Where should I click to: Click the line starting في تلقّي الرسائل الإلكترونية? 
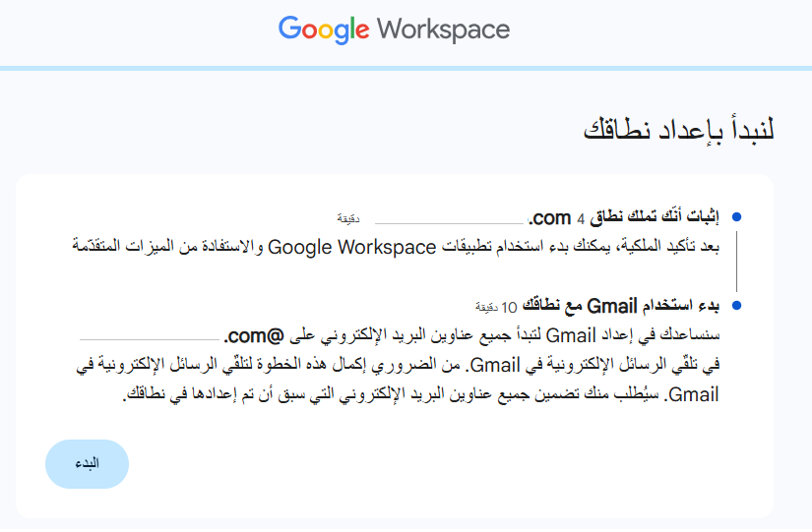(398, 365)
